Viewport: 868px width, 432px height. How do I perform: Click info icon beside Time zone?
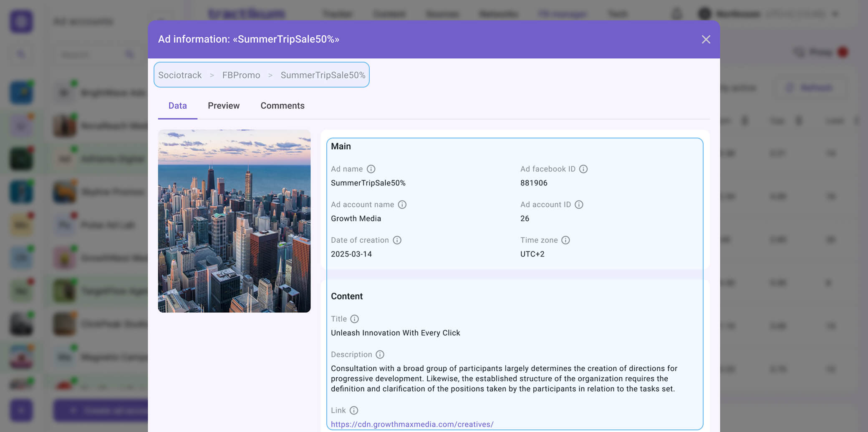coord(565,240)
